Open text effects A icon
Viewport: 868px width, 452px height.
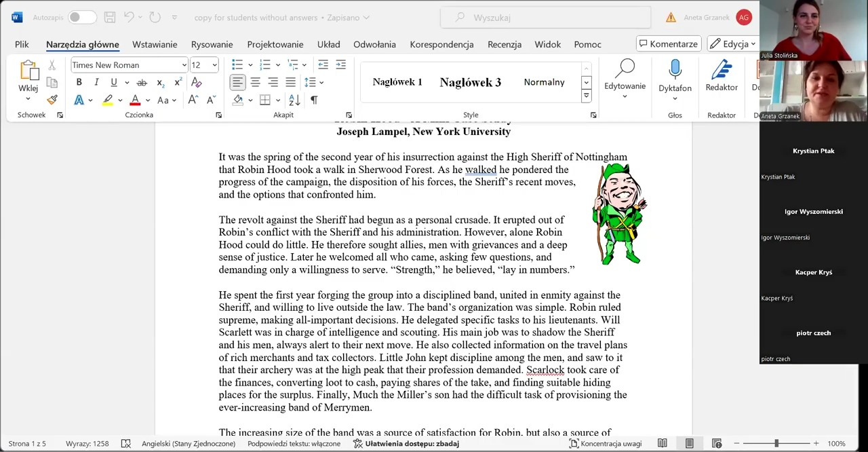[79, 100]
